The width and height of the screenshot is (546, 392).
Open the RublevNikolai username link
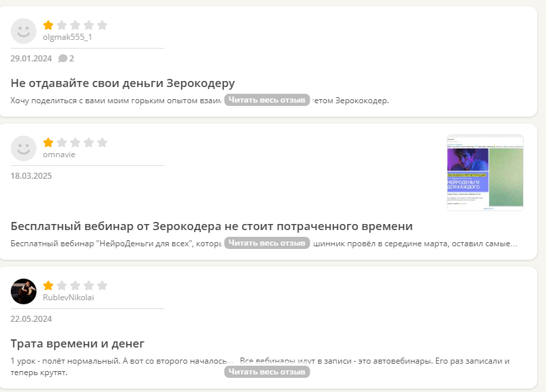(69, 298)
